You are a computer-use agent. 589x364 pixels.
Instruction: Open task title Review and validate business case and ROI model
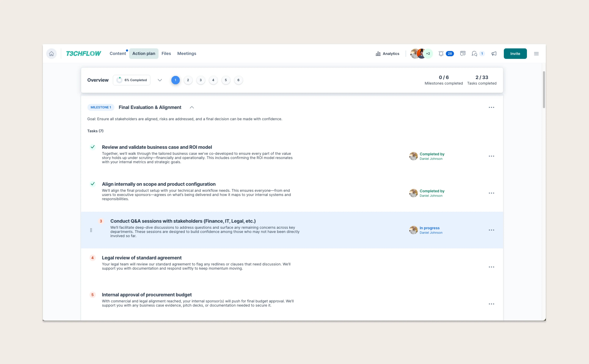coord(157,147)
